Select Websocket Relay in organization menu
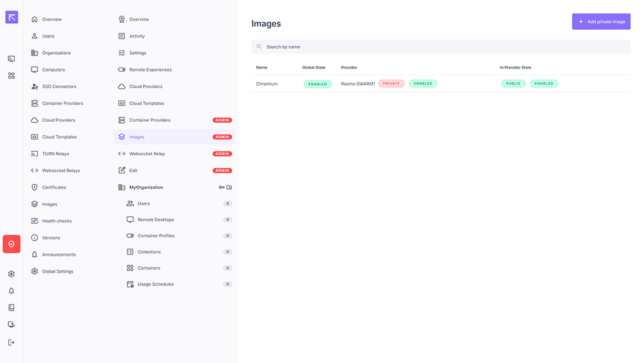This screenshot has height=363, width=644. 147,154
